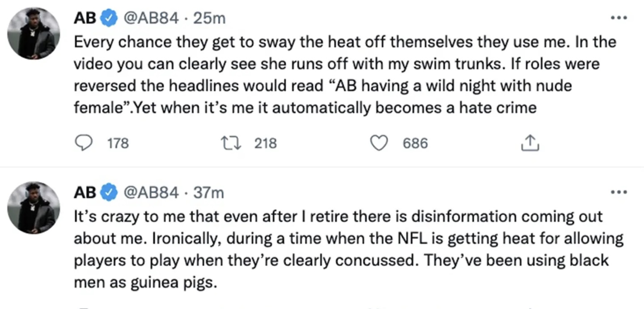The image size is (644, 309).
Task: Click the reply bubble icon on the 25m tweet
Action: coord(82,143)
